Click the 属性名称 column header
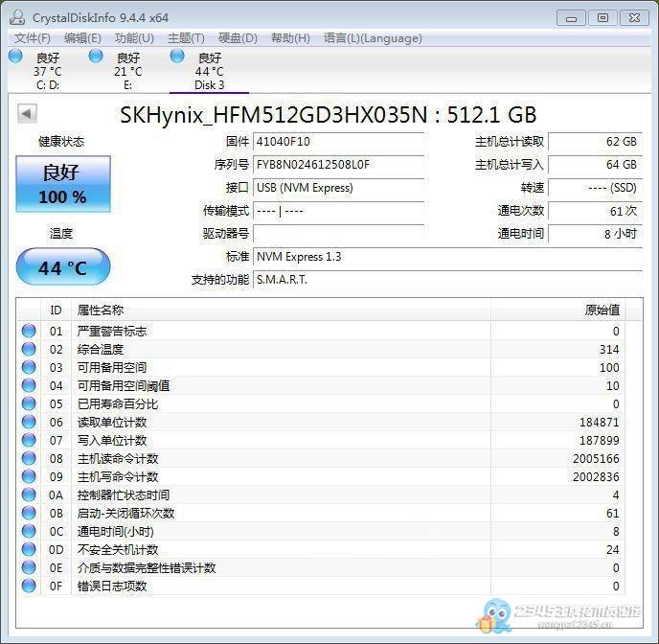This screenshot has width=659, height=644. click(282, 310)
